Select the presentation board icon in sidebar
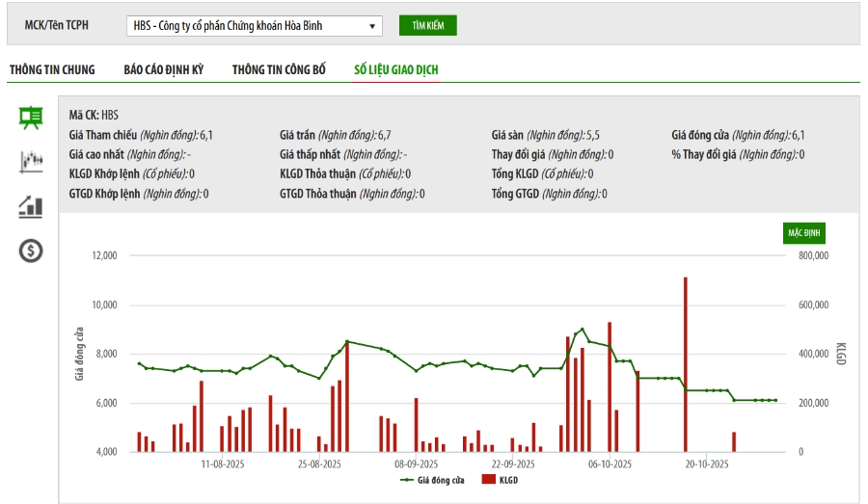Viewport: 868px width, 504px height. pyautogui.click(x=31, y=118)
